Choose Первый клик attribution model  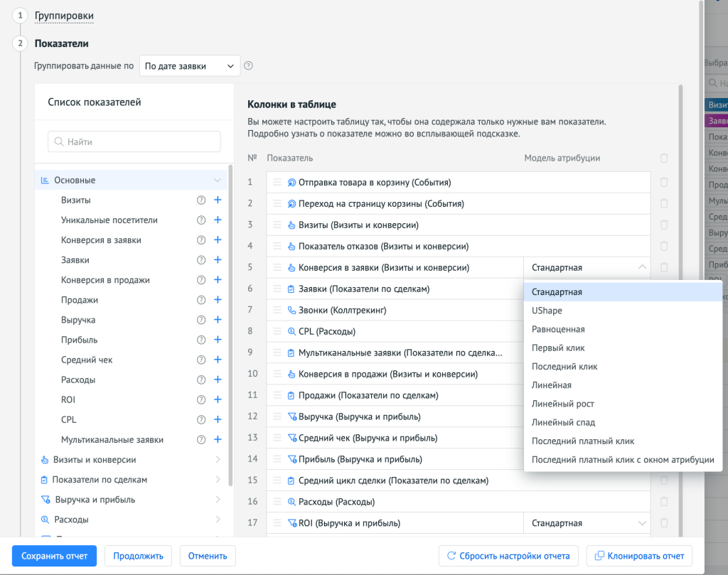pyautogui.click(x=623, y=348)
